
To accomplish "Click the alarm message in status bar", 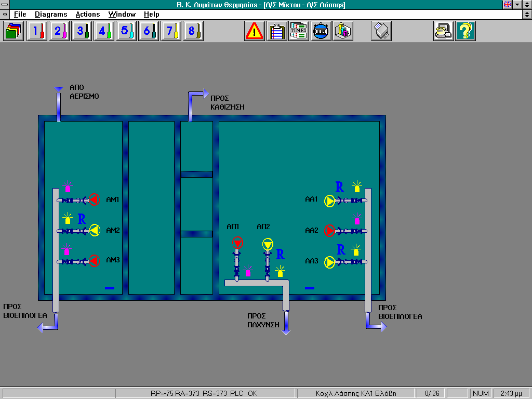I will click(356, 393).
